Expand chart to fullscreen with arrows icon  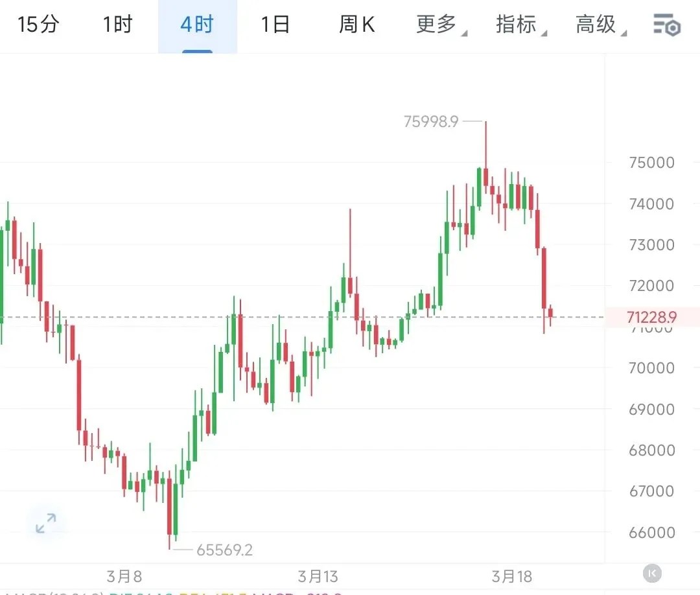coord(46,523)
